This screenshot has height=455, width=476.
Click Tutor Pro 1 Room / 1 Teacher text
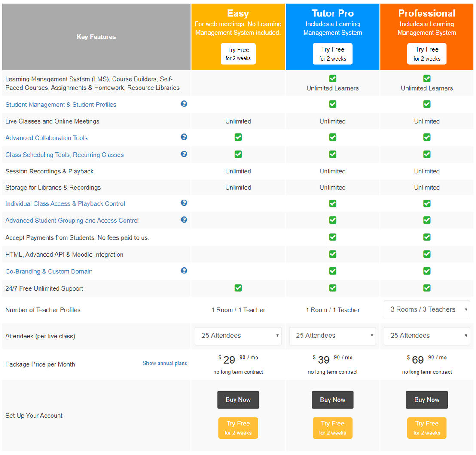click(x=333, y=310)
